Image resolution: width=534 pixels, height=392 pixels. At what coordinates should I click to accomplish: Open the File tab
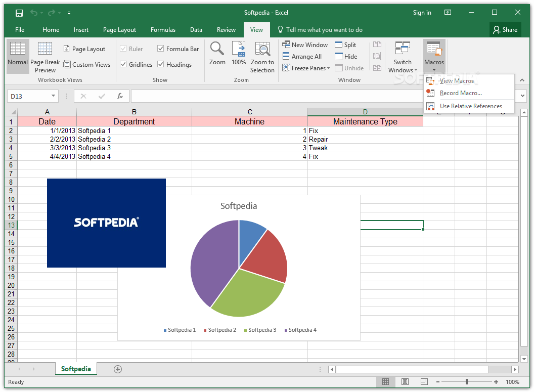[20, 30]
